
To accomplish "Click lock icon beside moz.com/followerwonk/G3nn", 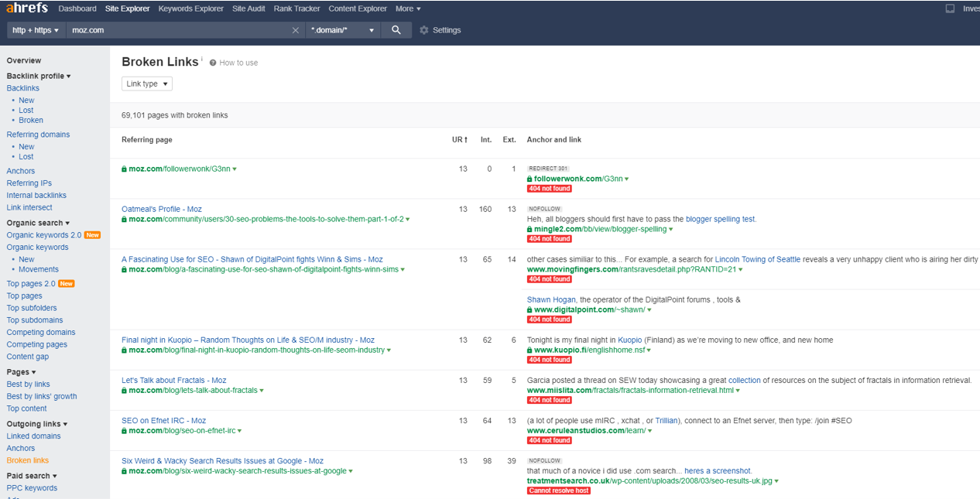I will click(x=124, y=169).
